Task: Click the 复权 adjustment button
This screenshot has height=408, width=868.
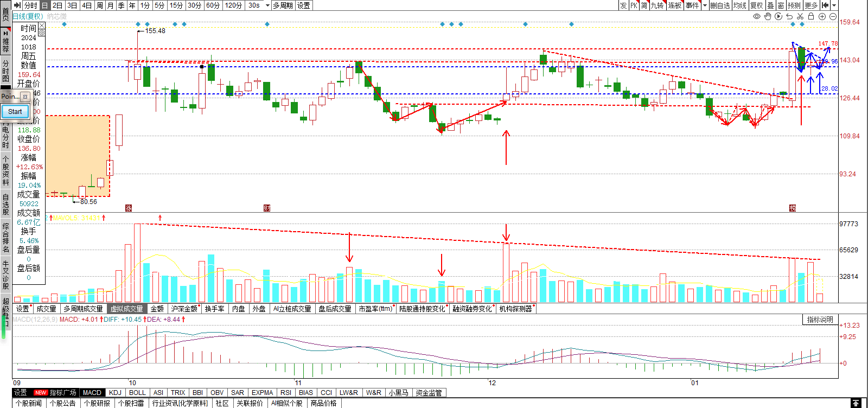Action: [x=757, y=5]
